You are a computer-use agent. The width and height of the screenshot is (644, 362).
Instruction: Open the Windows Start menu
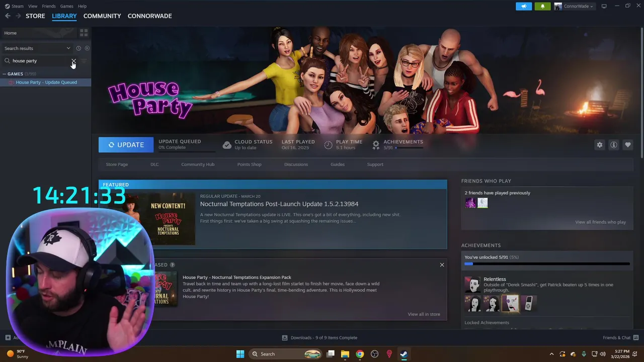240,354
